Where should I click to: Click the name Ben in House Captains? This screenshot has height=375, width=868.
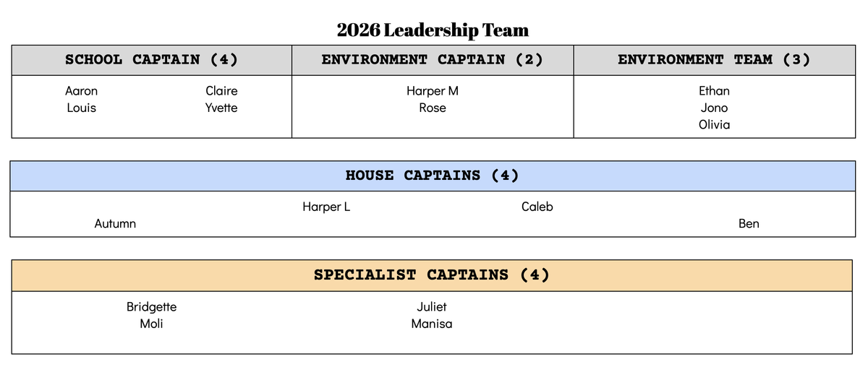pyautogui.click(x=749, y=223)
